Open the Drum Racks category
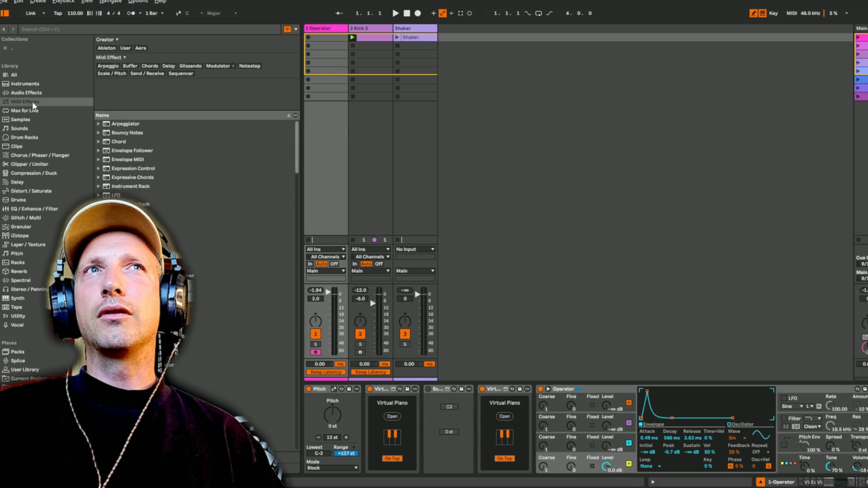This screenshot has width=868, height=488. tap(24, 137)
